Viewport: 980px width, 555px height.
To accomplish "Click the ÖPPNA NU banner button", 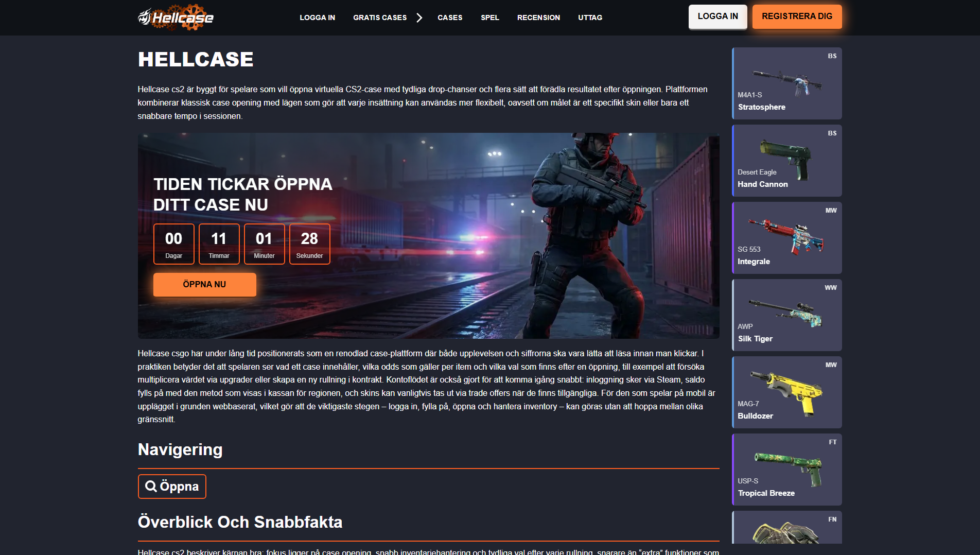I will [204, 284].
